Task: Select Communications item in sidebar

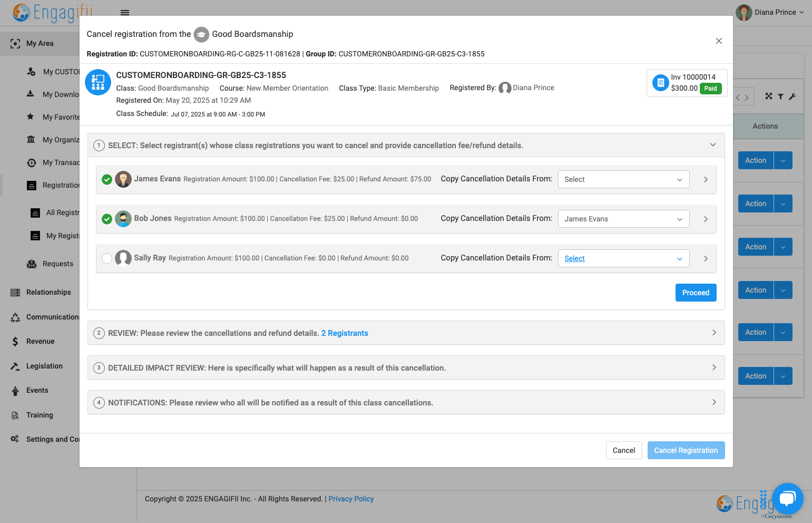Action: [52, 317]
